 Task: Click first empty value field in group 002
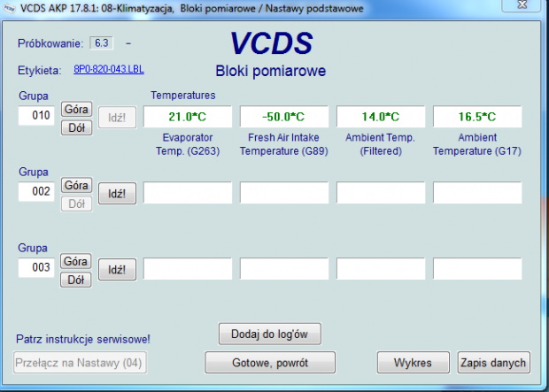coord(188,193)
